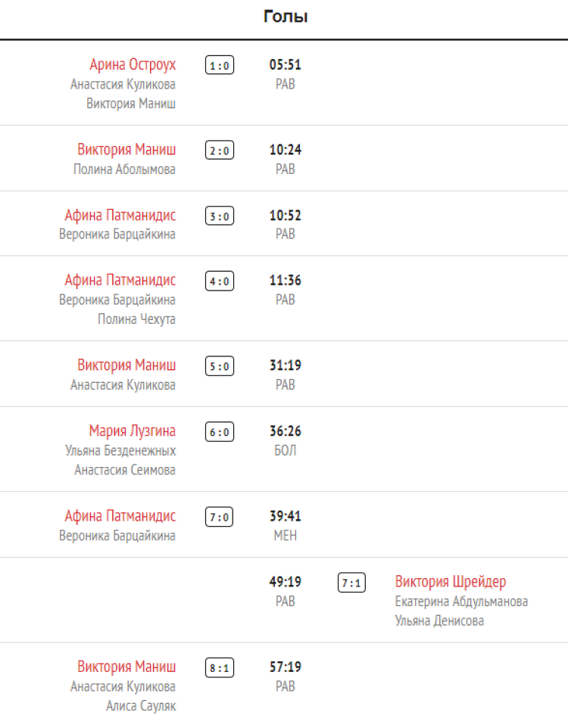The image size is (568, 728).
Task: Open Анастасия Сеимова player link
Action: pos(125,470)
